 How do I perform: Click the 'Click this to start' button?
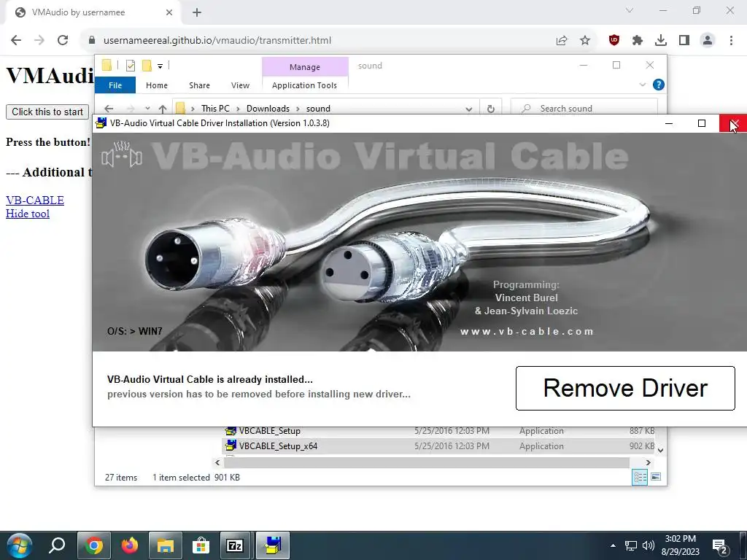(47, 112)
